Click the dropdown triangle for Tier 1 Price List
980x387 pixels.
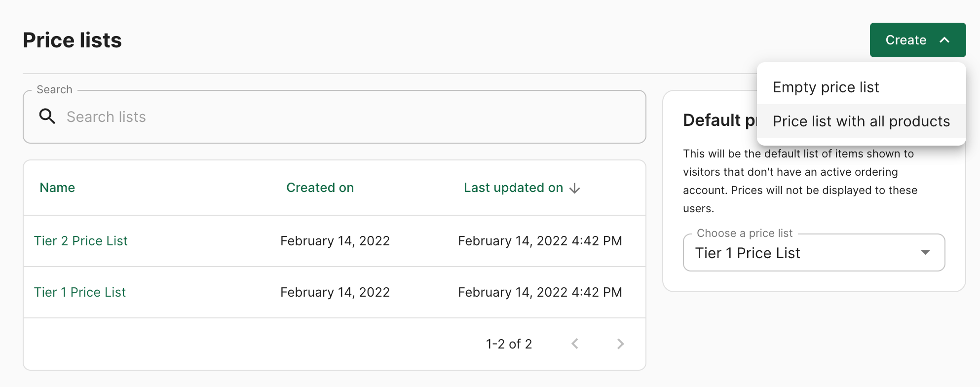[x=925, y=253]
